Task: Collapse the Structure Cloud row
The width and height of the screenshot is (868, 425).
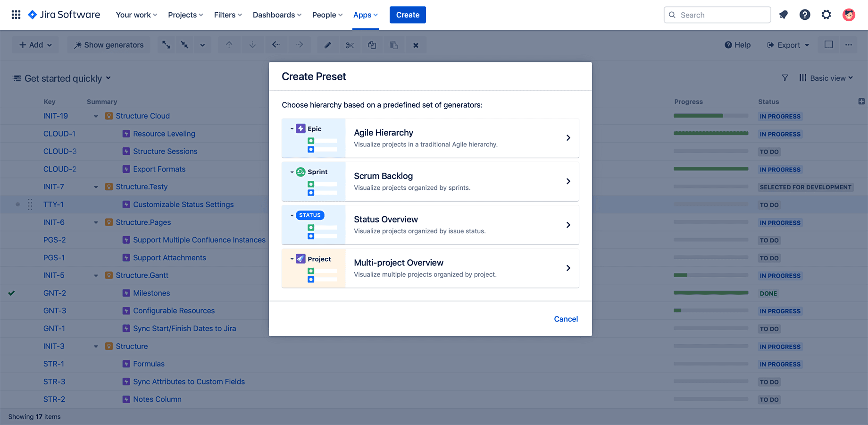Action: tap(96, 116)
